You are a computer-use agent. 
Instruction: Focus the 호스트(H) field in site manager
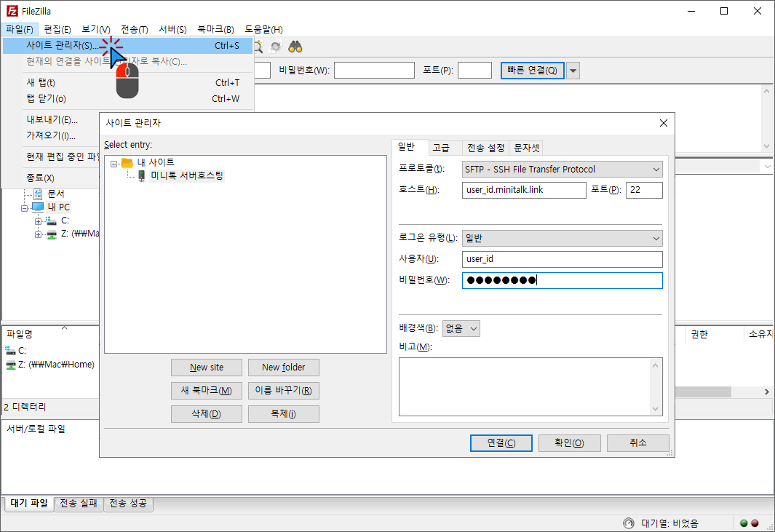click(524, 190)
